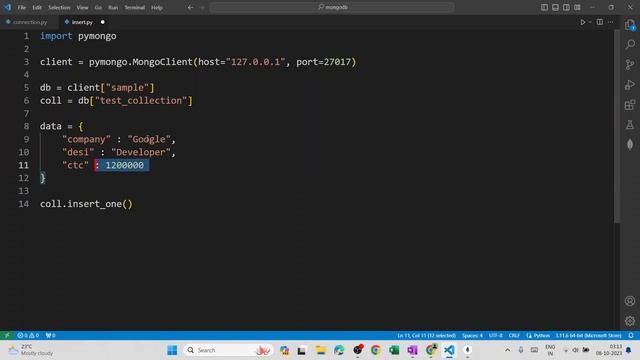Open the Run and Debug view
The image size is (640, 360).
tap(630, 84)
